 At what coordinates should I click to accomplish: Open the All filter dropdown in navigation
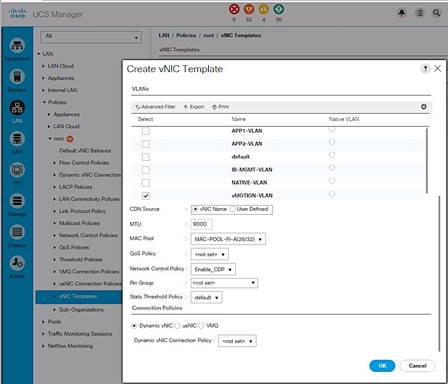[91, 37]
